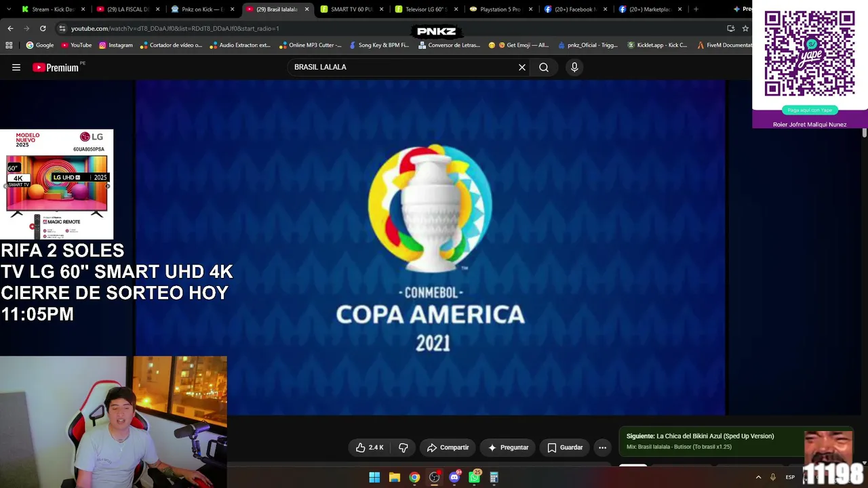Screen dimensions: 868x488
Task: Open the Conversor de Letras bookmark
Action: pyautogui.click(x=449, y=45)
